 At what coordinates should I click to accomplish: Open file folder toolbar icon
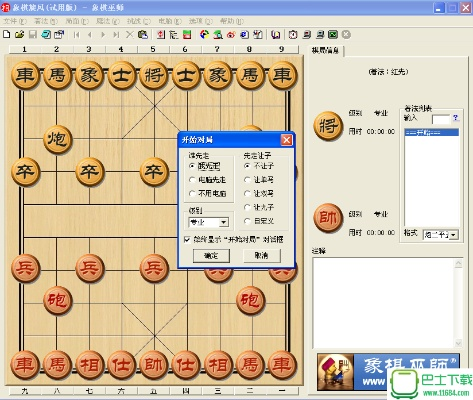pyautogui.click(x=19, y=34)
